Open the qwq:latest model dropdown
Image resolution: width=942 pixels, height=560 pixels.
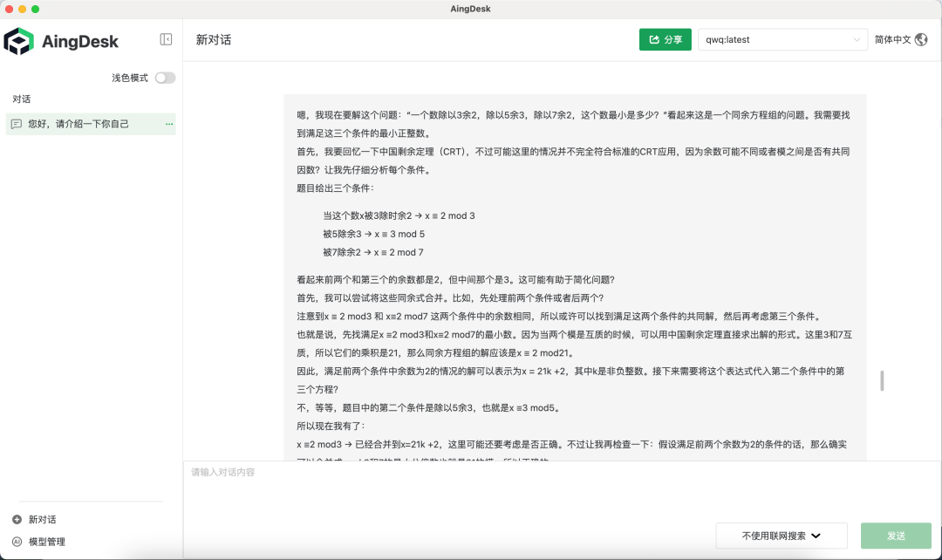coord(782,39)
